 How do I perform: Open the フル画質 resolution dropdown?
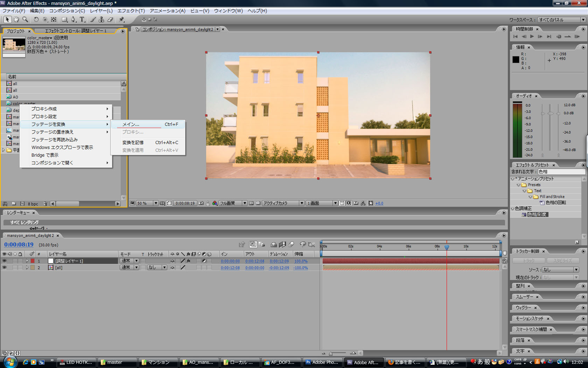(x=233, y=203)
